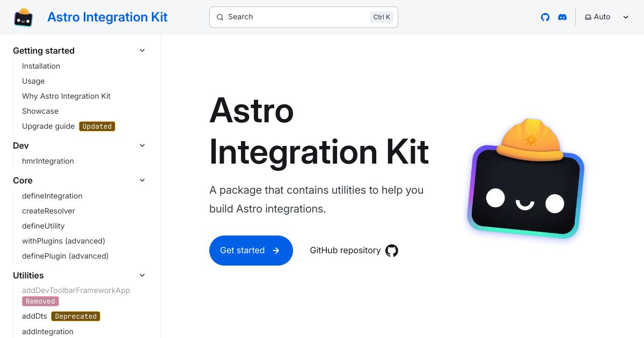Open the Upgrade guide page
644x338 pixels.
(x=48, y=126)
